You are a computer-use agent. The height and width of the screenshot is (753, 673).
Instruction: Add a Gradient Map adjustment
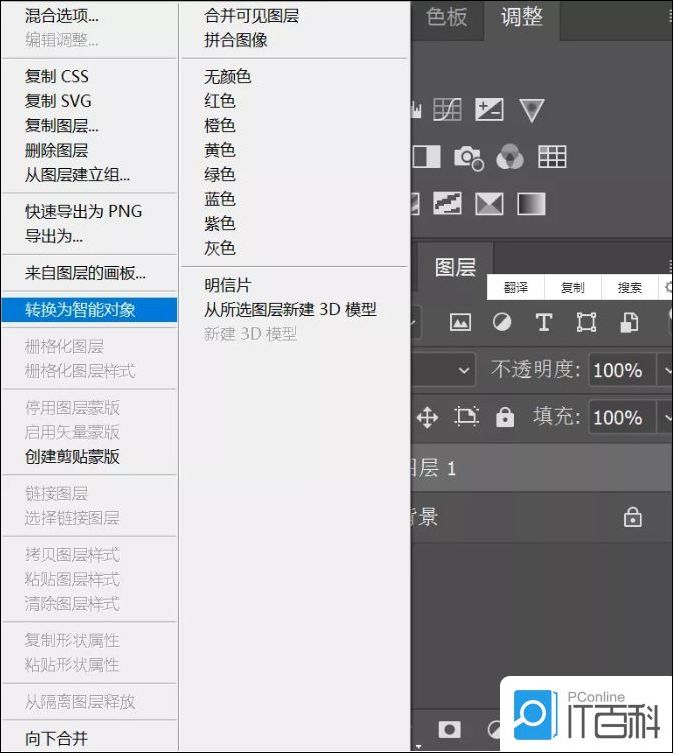(x=531, y=203)
